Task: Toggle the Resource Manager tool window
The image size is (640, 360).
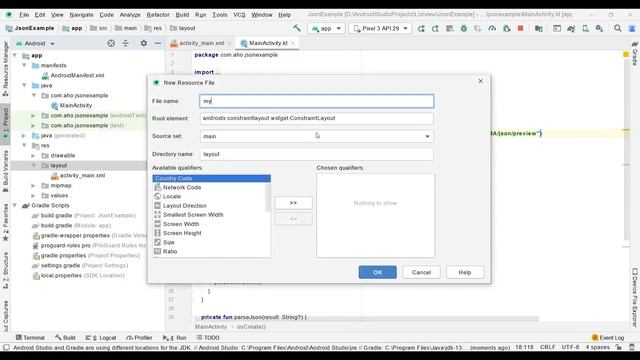Action: (5, 69)
